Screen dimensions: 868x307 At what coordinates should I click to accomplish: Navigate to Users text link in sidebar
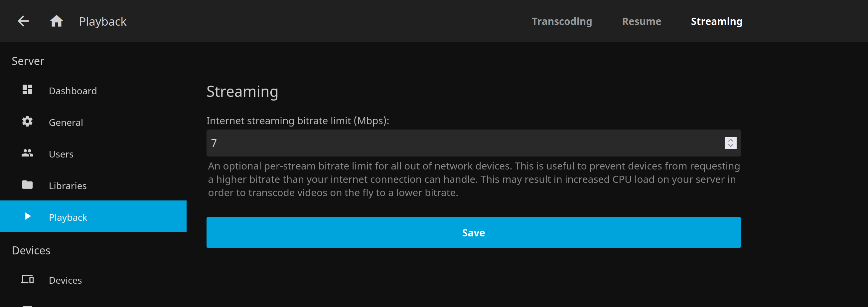[x=61, y=154]
